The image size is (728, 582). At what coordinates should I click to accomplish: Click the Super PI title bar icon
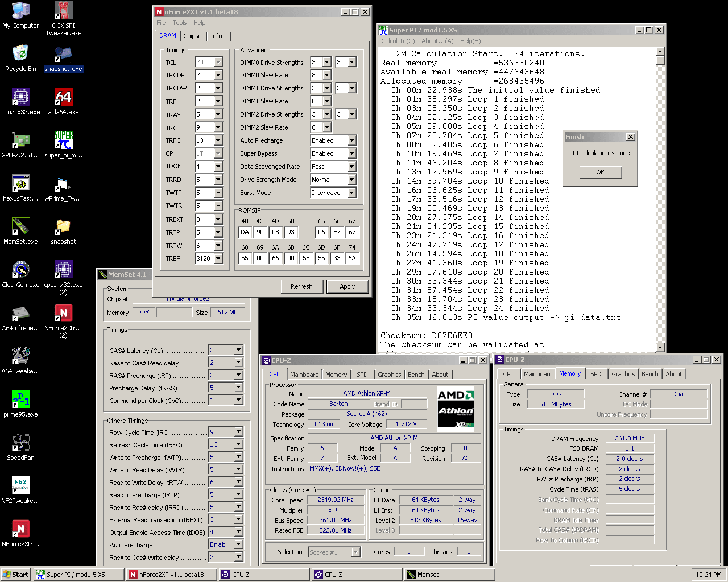coord(384,30)
